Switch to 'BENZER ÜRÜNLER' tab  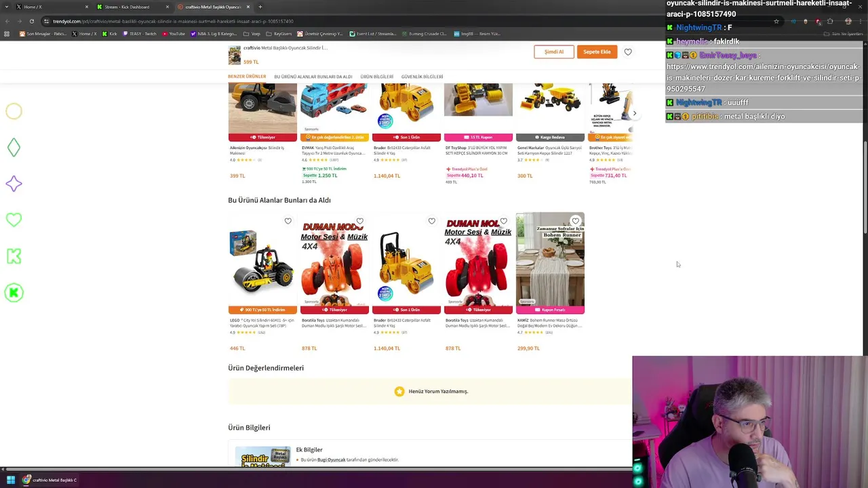coord(247,77)
